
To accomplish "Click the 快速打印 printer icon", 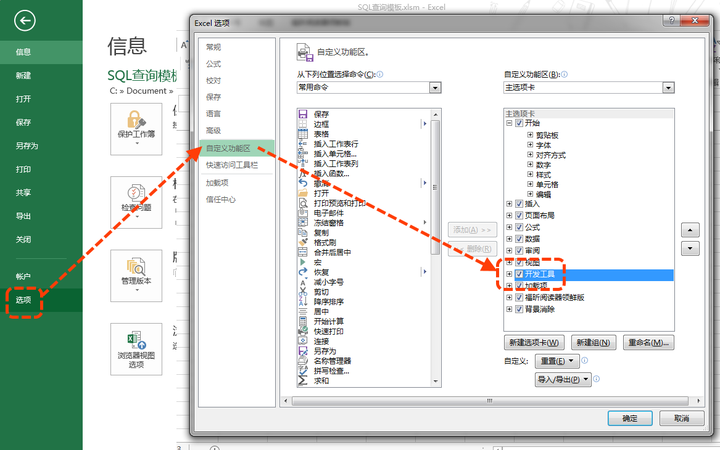I will tap(303, 331).
